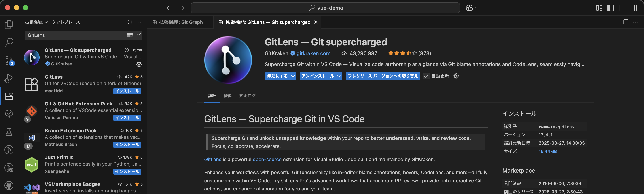The width and height of the screenshot is (644, 194).
Task: Open the Copilot chat icon
Action: click(x=469, y=8)
